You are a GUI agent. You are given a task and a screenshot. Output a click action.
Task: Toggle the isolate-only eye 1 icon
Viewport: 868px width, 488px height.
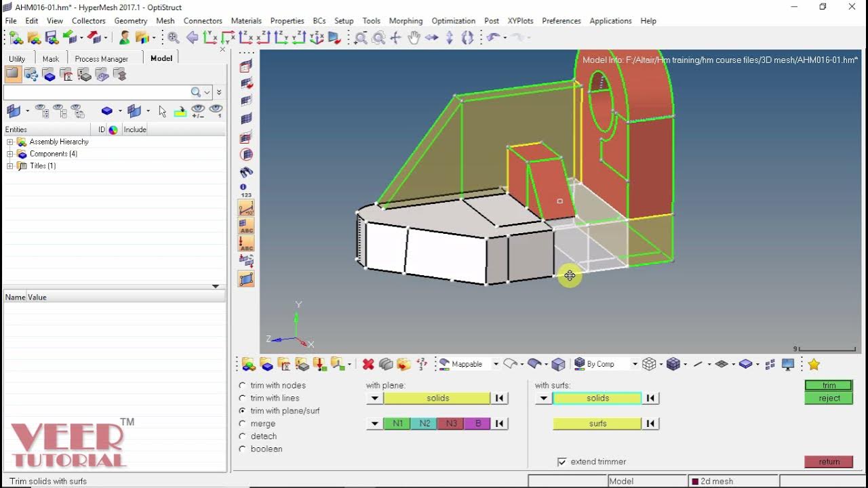[216, 111]
